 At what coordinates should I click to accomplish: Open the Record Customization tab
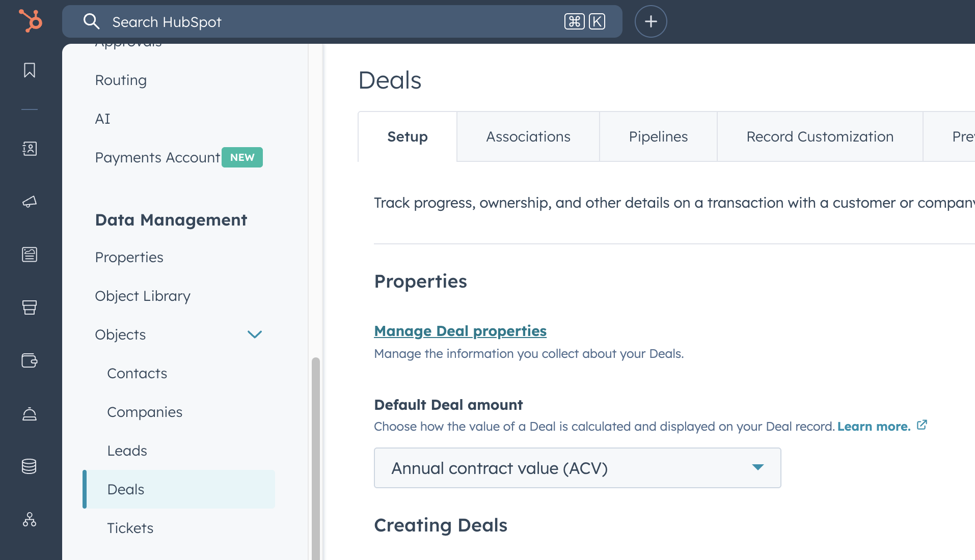[x=820, y=136]
